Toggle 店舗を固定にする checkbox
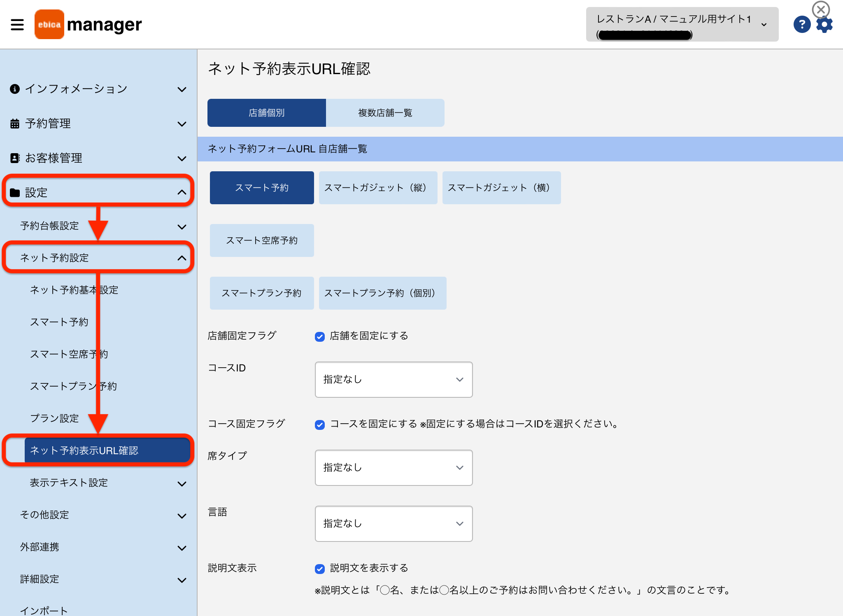 pyautogui.click(x=320, y=336)
